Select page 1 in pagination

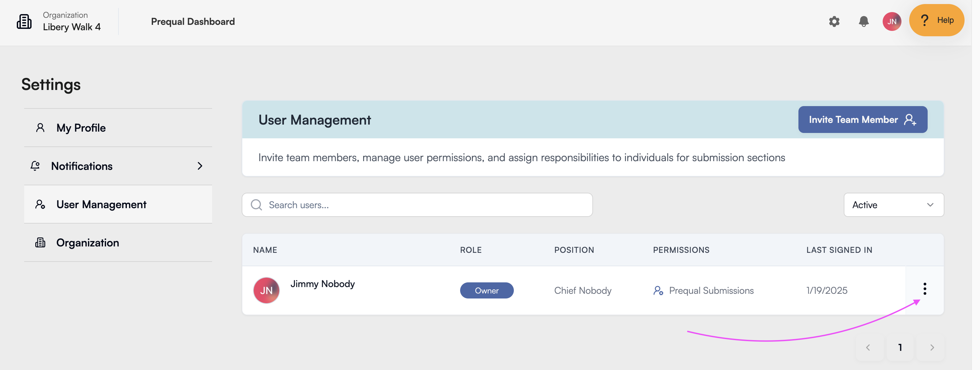tap(900, 348)
